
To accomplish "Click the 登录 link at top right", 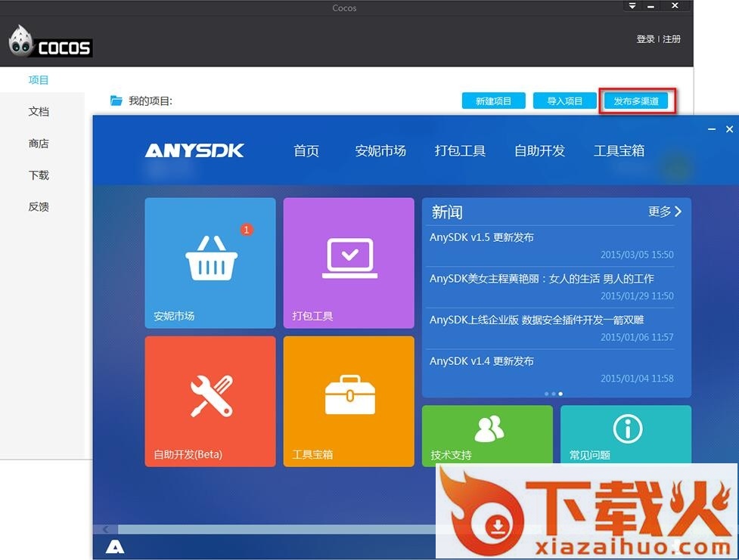I will coord(645,39).
